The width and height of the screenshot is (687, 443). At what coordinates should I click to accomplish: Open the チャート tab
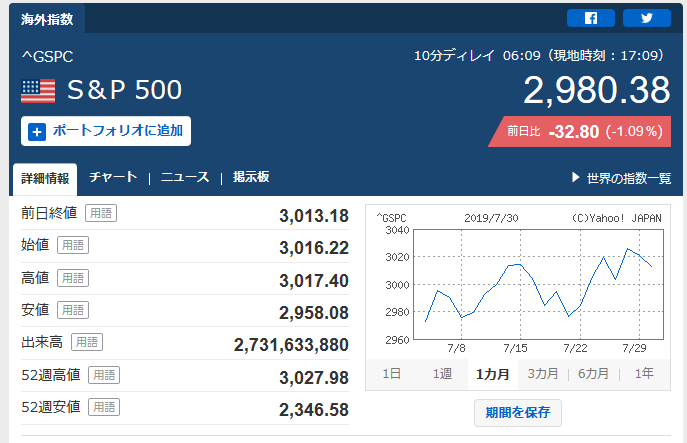coord(113,177)
